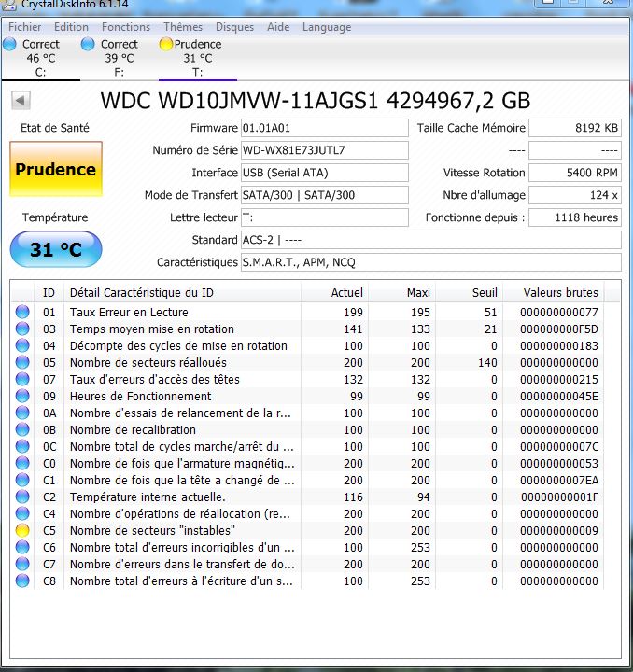633x672 pixels.
Task: Click the Caractéristiques field S.M.A.R.T., APM, NCQ
Action: click(430, 262)
